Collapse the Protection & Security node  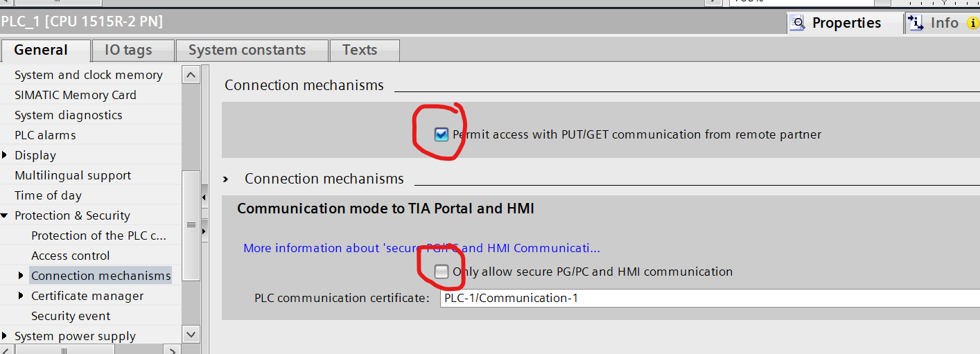(6, 216)
